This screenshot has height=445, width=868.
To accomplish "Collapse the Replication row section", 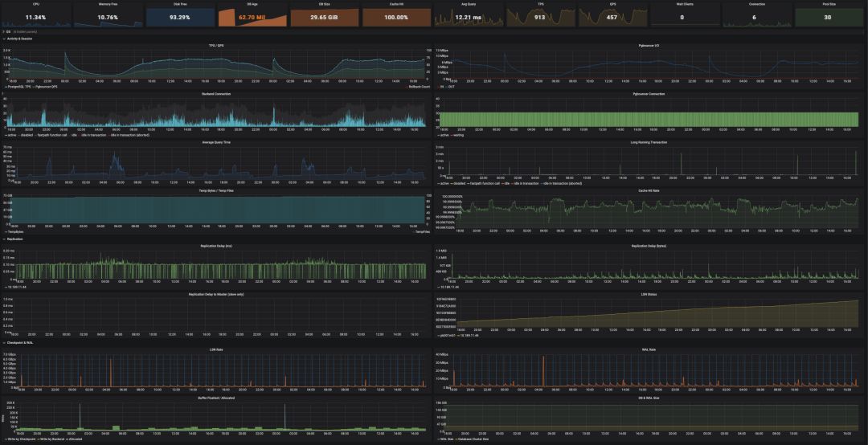I will [15, 239].
